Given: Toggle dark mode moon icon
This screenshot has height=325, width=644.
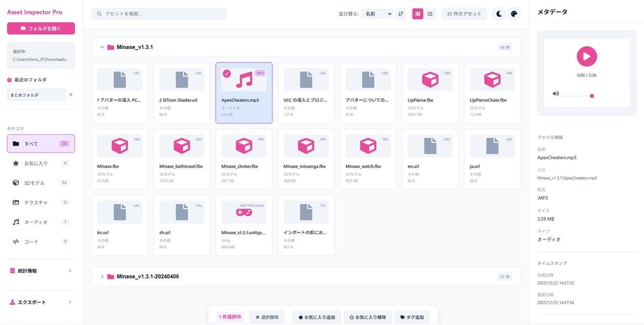Looking at the screenshot, I should tap(499, 14).
